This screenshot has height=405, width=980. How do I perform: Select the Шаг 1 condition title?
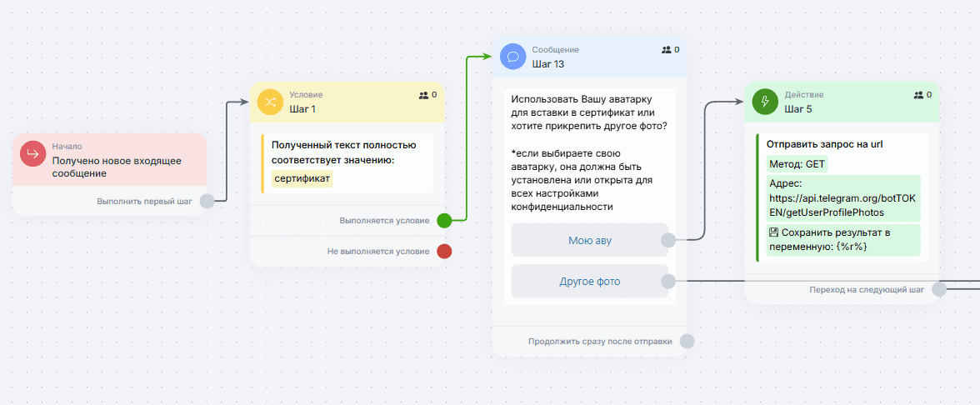pos(302,108)
